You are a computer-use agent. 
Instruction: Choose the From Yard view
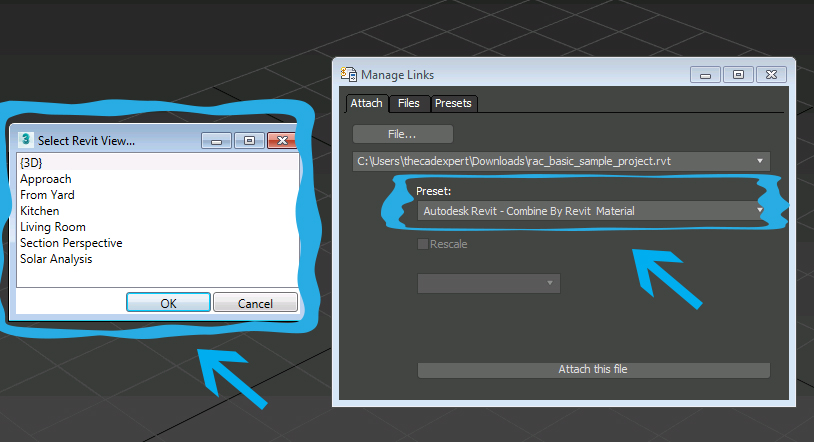pos(158,195)
